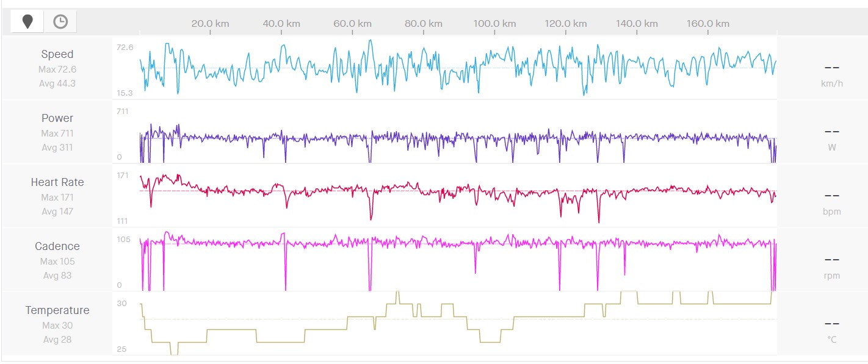The image size is (868, 364).
Task: Select the Cadence row label
Action: (x=57, y=246)
